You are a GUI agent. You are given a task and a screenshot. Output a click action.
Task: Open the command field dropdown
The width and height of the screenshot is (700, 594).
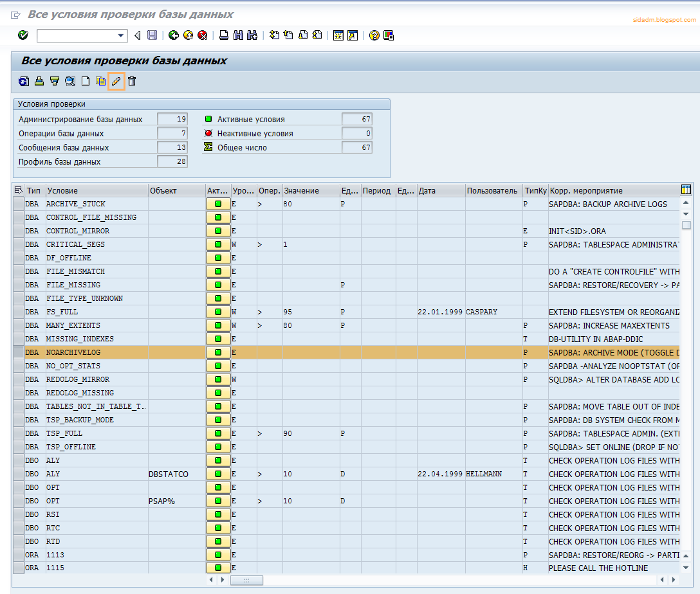[120, 35]
